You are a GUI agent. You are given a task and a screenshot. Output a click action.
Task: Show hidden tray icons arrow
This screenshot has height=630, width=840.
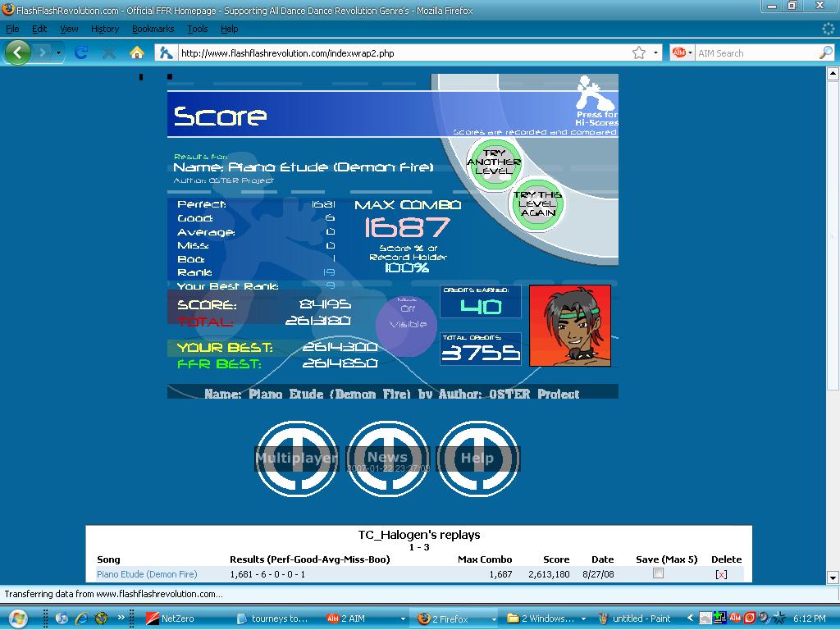coord(691,619)
